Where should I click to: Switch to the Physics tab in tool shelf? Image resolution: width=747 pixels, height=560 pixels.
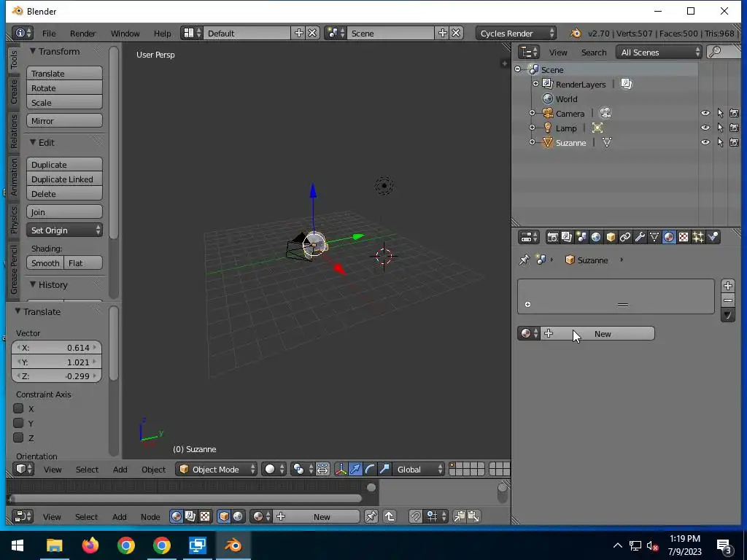pos(13,220)
